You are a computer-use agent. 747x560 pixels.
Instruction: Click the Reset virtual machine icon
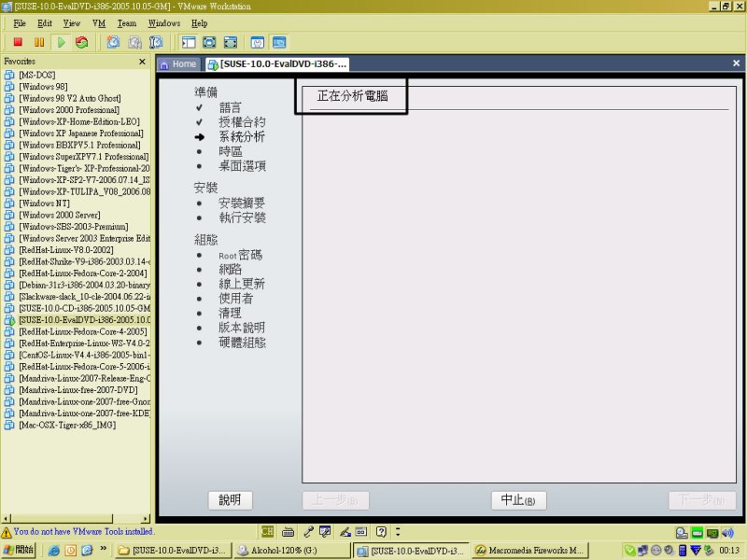[x=82, y=42]
